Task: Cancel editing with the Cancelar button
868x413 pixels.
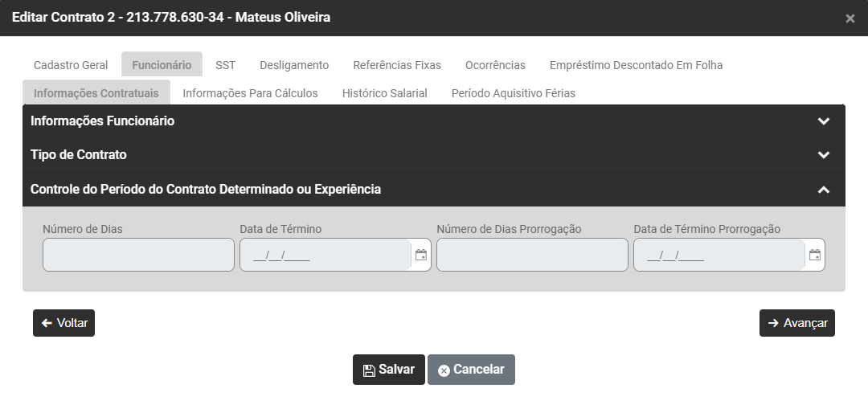Action: [471, 370]
